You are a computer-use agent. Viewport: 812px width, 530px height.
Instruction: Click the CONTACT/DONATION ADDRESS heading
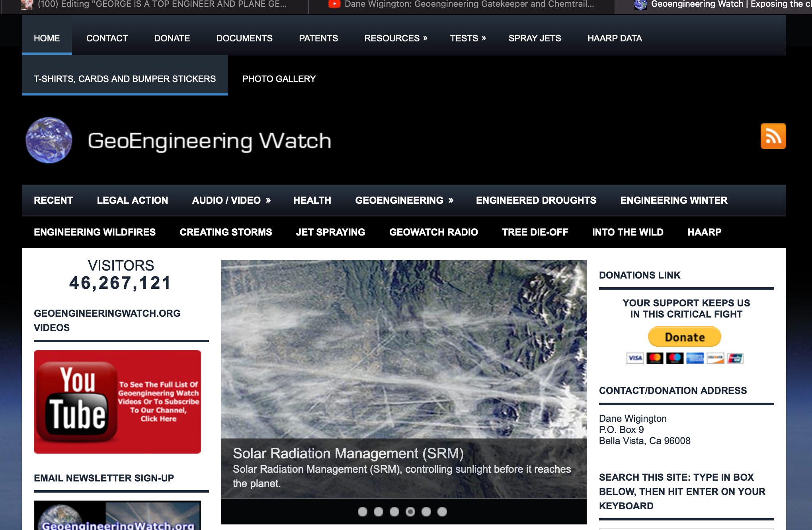tap(673, 390)
